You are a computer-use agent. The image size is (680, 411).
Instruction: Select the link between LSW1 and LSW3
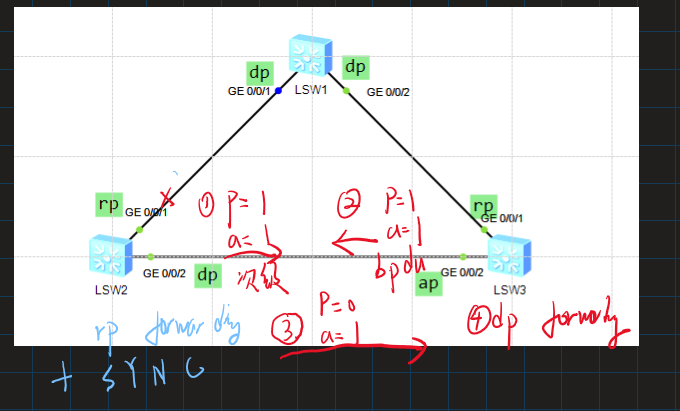[x=411, y=156]
